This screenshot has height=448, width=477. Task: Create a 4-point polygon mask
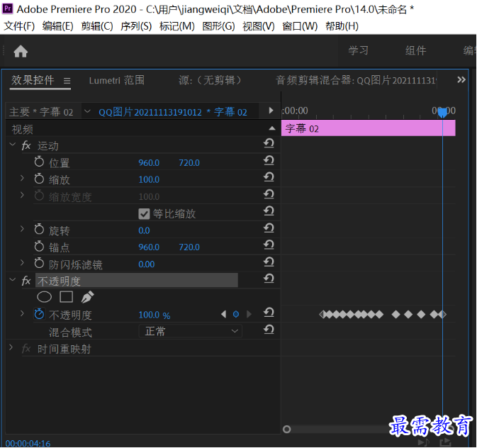click(x=67, y=297)
